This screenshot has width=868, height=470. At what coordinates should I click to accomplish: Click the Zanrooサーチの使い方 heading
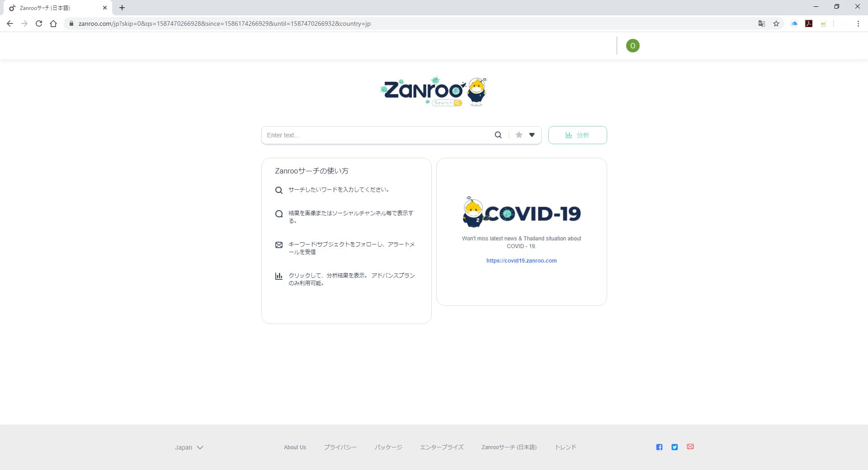311,171
